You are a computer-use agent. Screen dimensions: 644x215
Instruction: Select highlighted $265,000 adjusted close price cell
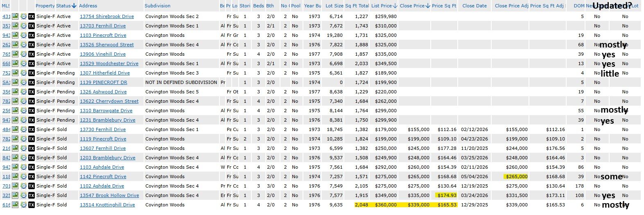[516, 177]
